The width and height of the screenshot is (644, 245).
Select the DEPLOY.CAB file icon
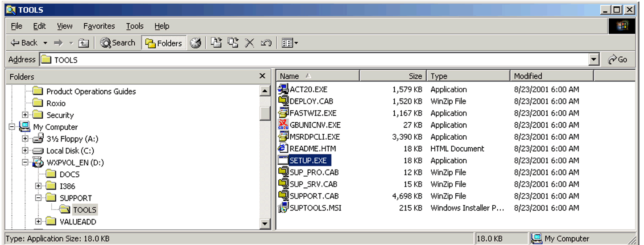pyautogui.click(x=283, y=101)
